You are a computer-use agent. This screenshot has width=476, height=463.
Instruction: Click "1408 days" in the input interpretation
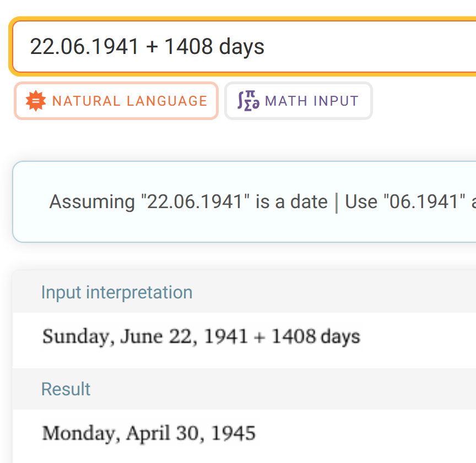pos(316,336)
